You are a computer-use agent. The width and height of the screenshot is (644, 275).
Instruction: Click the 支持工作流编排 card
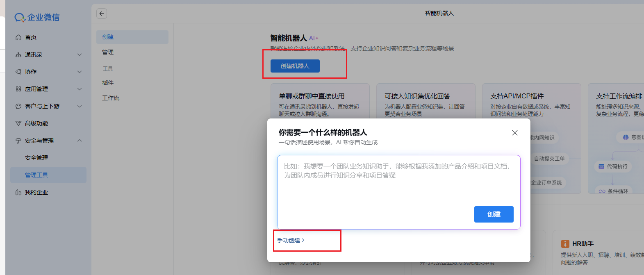616,139
